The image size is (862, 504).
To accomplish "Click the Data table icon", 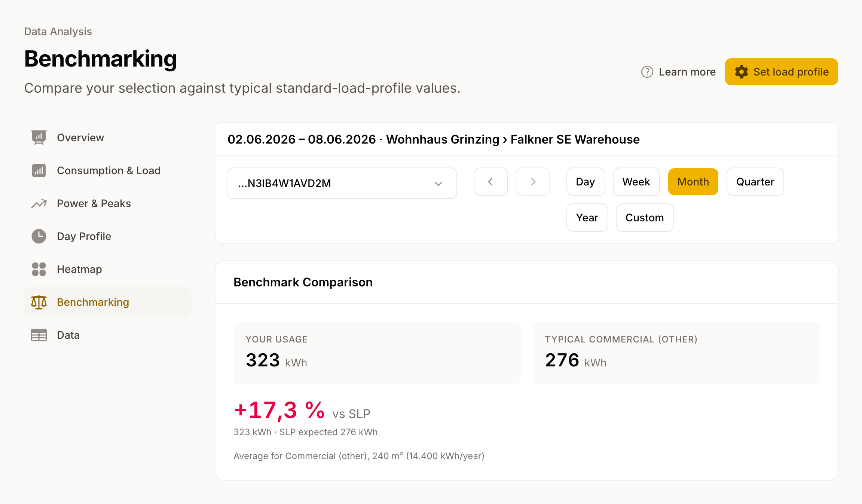I will 39,335.
